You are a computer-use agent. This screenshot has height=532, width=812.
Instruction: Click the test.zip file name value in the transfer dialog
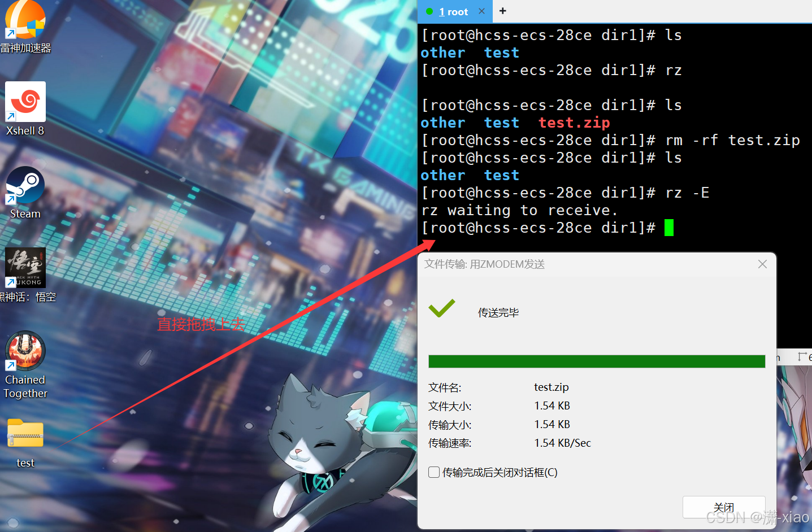click(x=552, y=387)
